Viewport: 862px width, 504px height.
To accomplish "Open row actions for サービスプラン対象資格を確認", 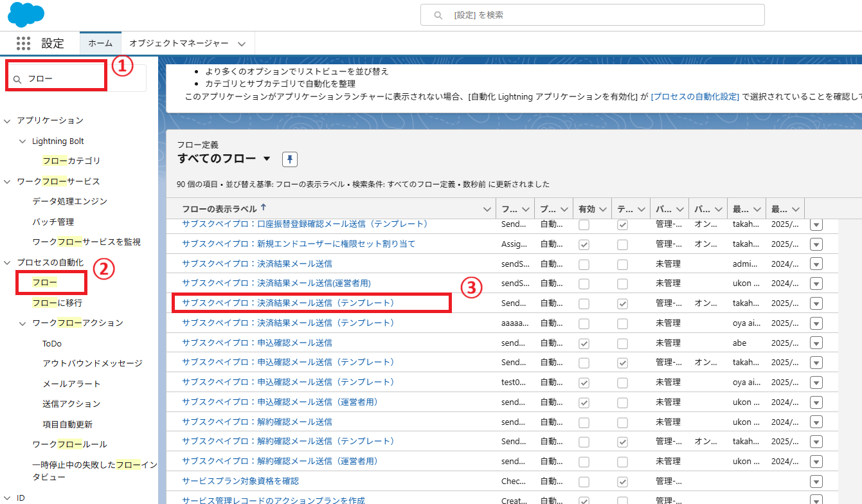I will point(816,481).
